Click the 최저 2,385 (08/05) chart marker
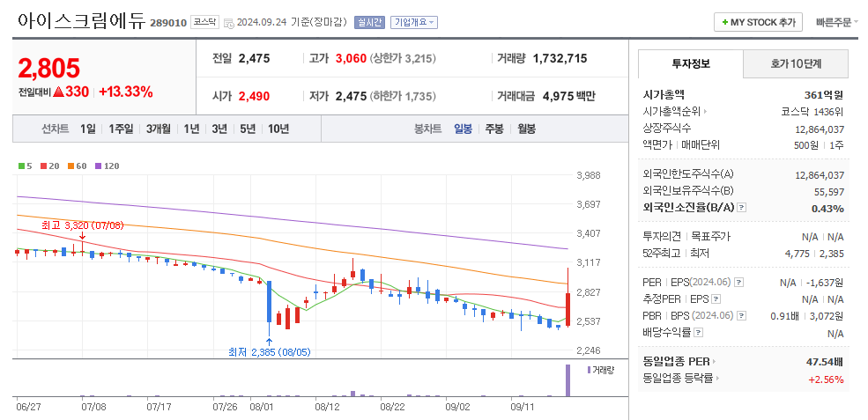This screenshot has height=420, width=868. pos(269,350)
